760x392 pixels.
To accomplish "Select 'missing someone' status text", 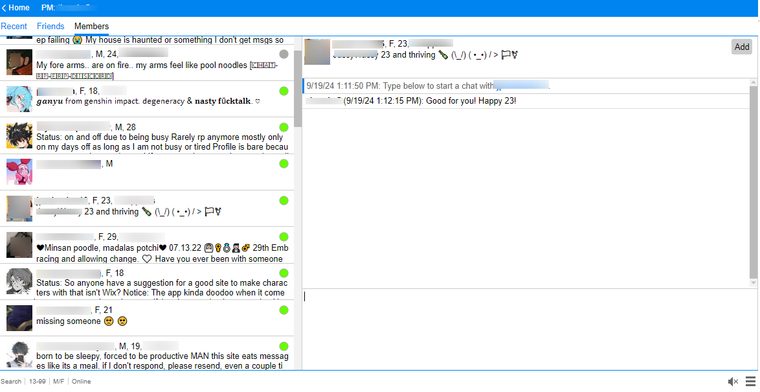I will (x=82, y=321).
